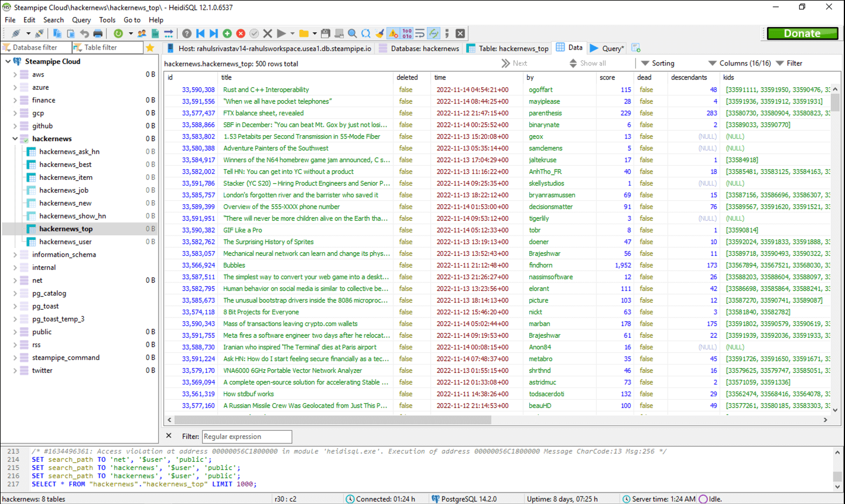845x504 pixels.
Task: Click the blue help question mark icon
Action: tap(187, 33)
